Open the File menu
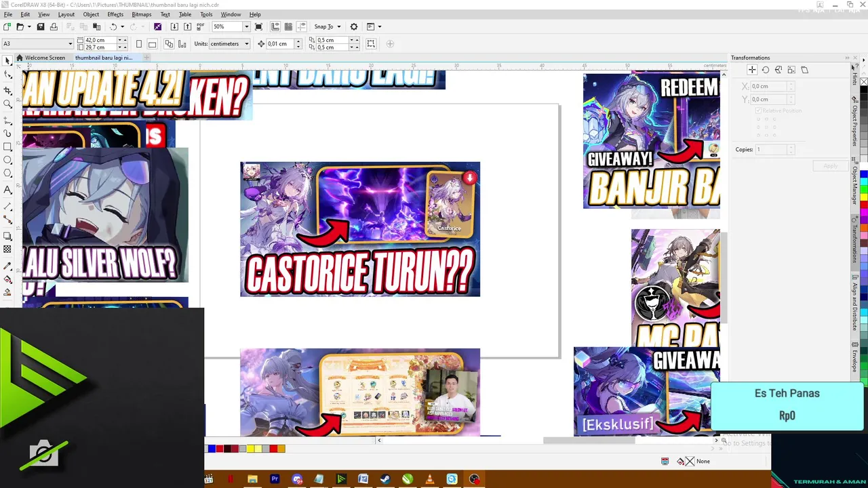Image resolution: width=868 pixels, height=488 pixels. coord(8,14)
